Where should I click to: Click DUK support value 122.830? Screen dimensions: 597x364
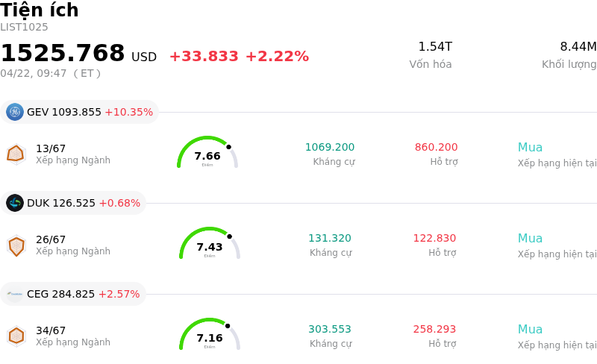[x=434, y=239]
